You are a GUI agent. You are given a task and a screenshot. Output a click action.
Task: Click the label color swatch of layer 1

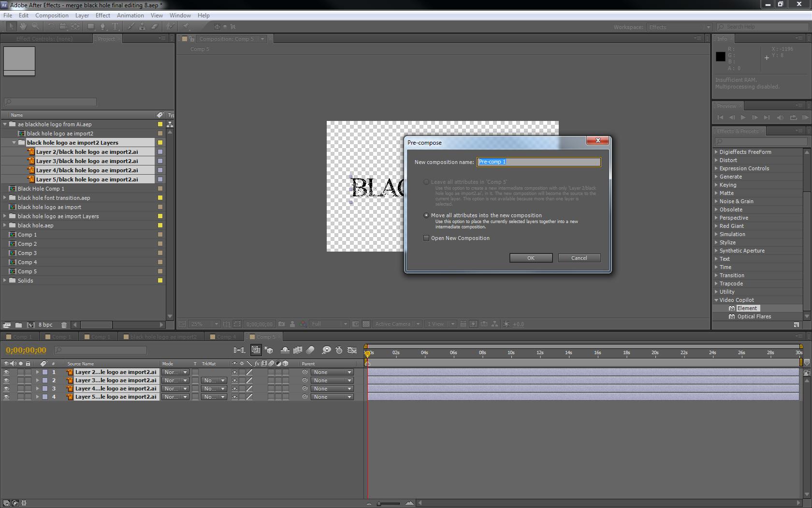(45, 372)
